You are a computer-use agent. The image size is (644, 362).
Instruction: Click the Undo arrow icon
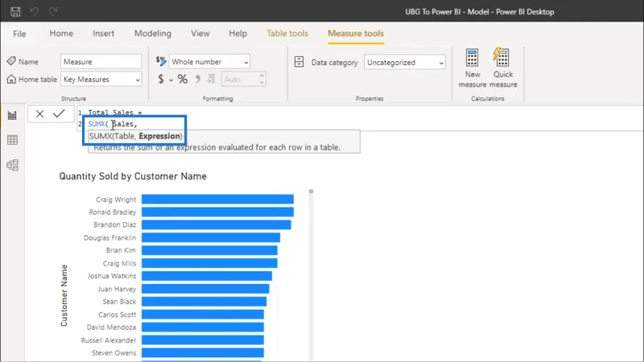34,11
